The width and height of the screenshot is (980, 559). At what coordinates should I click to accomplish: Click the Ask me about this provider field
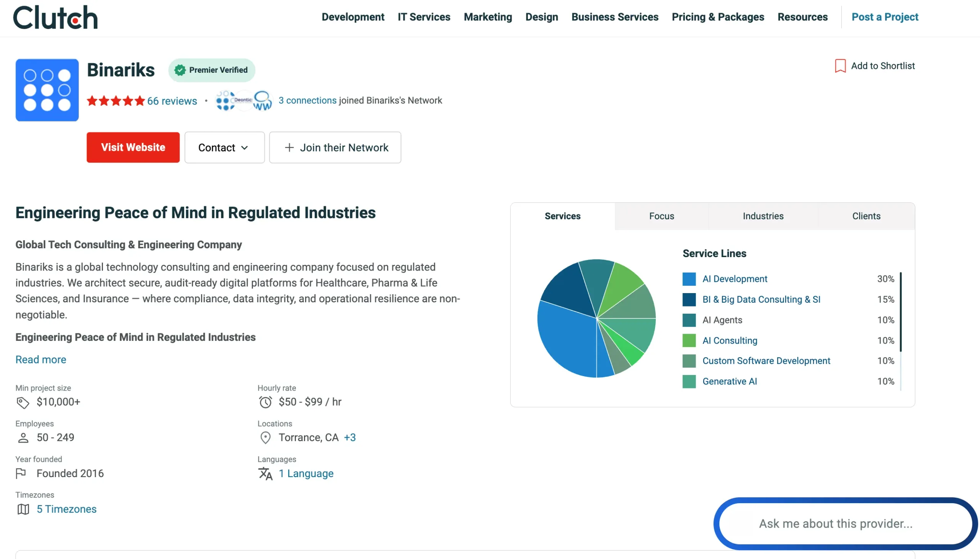845,523
